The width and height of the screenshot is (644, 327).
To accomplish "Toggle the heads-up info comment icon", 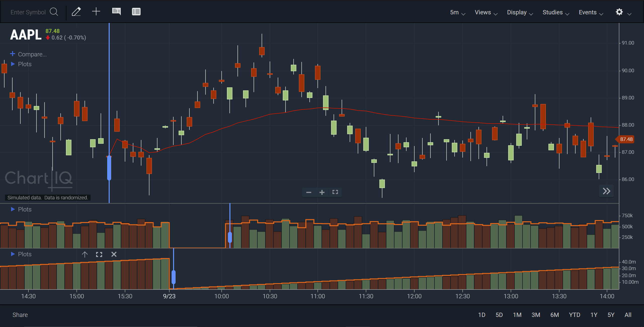I will click(x=116, y=12).
